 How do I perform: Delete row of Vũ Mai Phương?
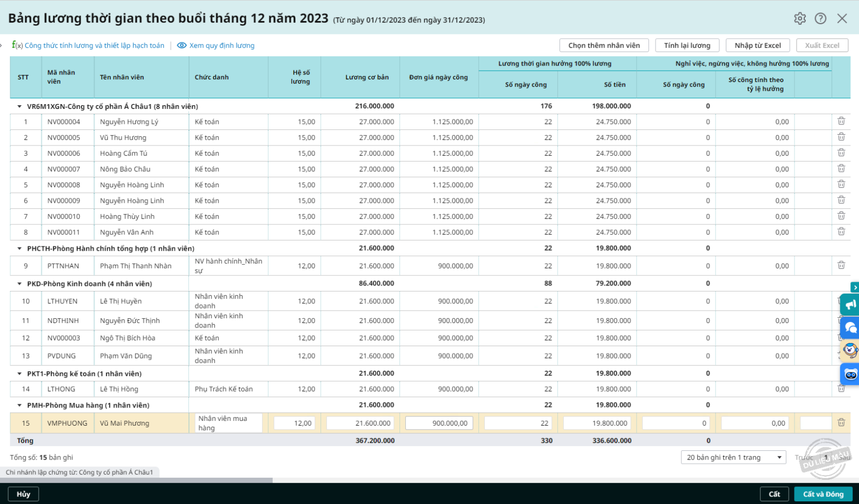click(841, 422)
